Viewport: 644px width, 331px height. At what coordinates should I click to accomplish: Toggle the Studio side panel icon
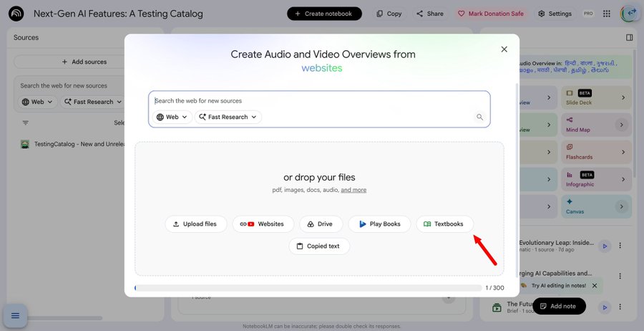pyautogui.click(x=629, y=37)
